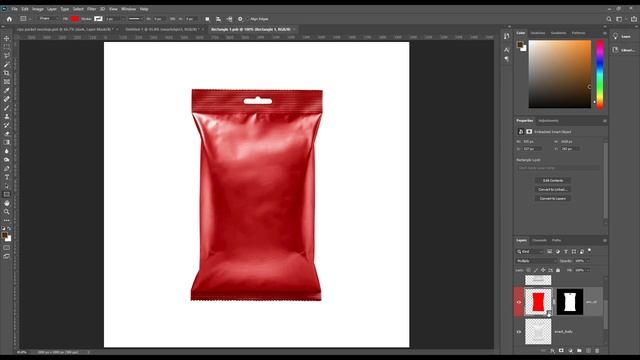
Task: Toggle lock all for layer
Action: coord(558,270)
